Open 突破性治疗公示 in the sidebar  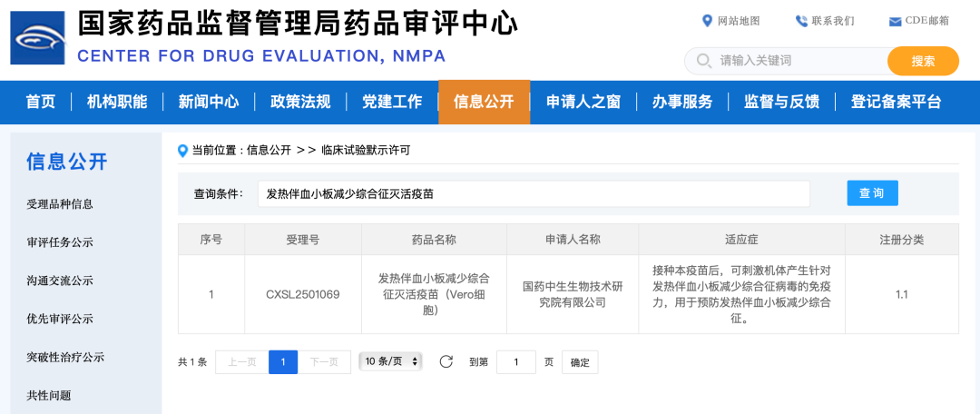[66, 357]
